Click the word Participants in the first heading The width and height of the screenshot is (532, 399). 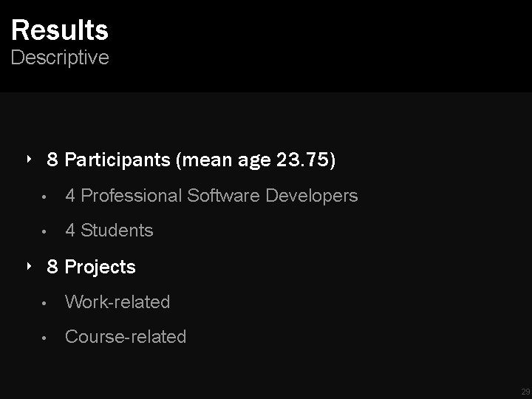(117, 160)
